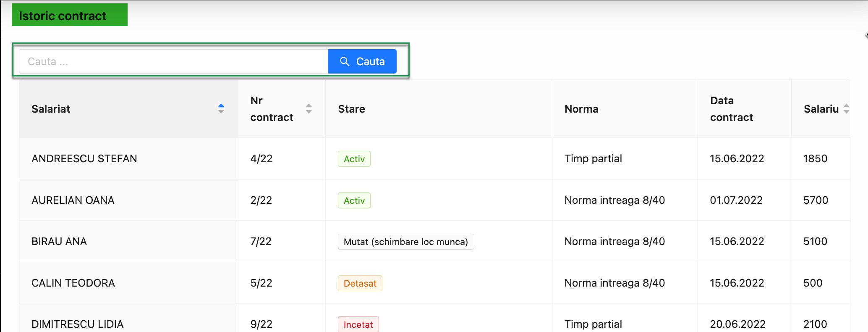Click salary value 500

813,283
